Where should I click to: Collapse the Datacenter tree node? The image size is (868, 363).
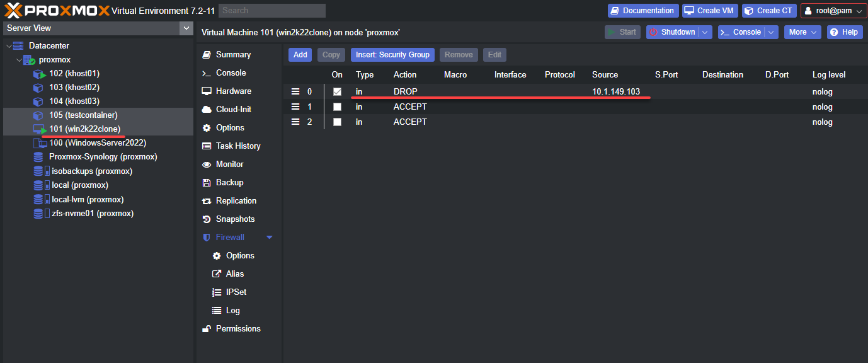coord(9,46)
